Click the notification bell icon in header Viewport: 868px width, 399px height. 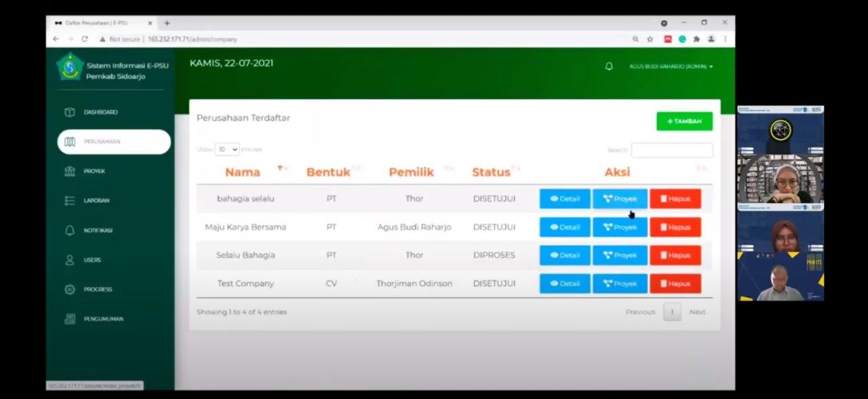tap(609, 66)
